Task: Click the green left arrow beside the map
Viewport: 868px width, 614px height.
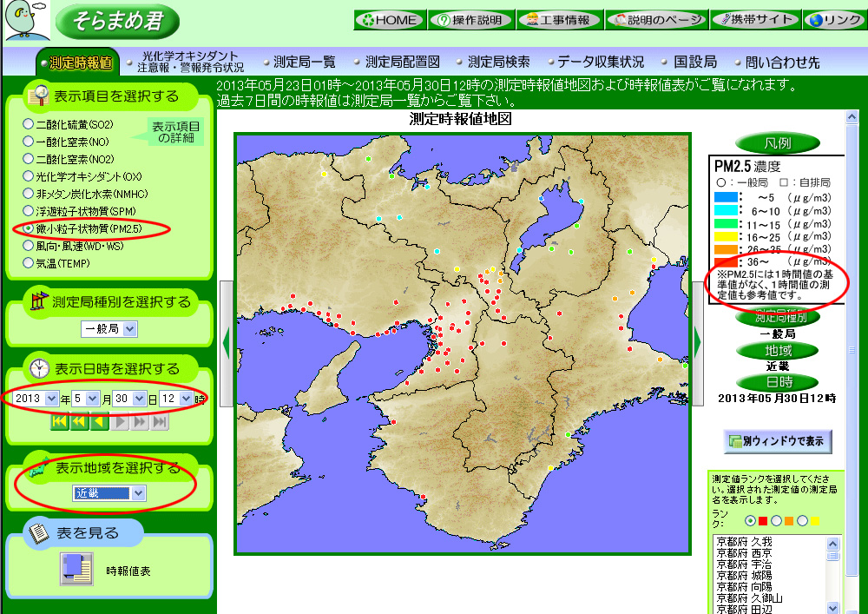Action: [x=226, y=344]
